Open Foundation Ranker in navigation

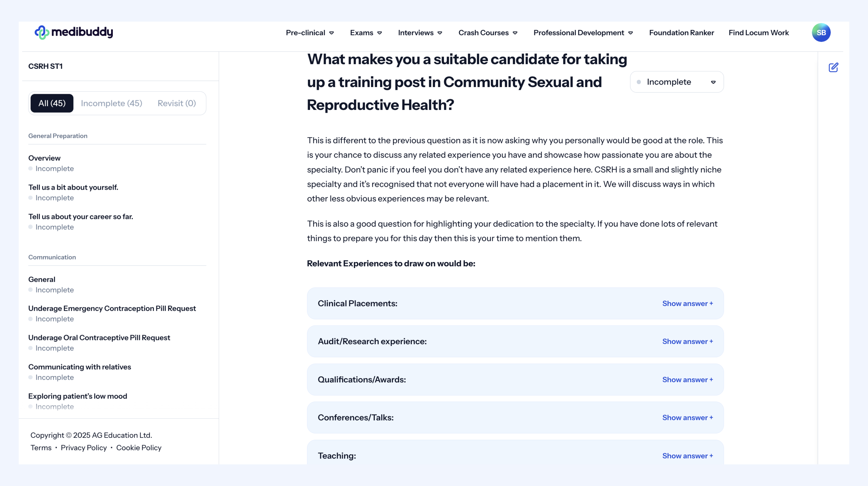[x=681, y=33]
